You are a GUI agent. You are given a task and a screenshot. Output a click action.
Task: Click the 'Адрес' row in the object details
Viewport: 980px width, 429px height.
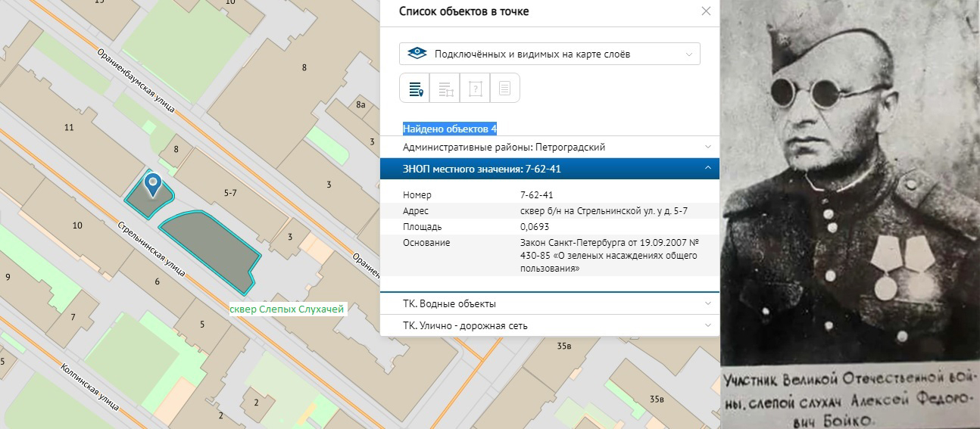[x=550, y=210]
